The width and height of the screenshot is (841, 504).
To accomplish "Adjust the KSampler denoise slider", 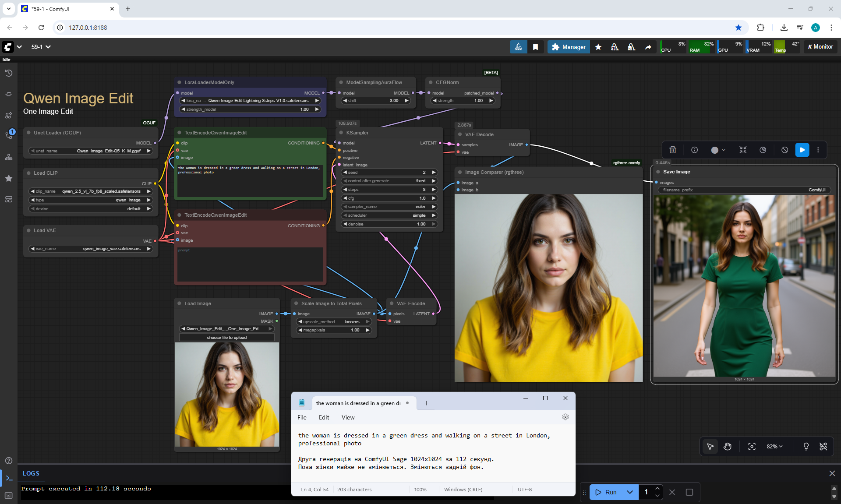I will 389,224.
